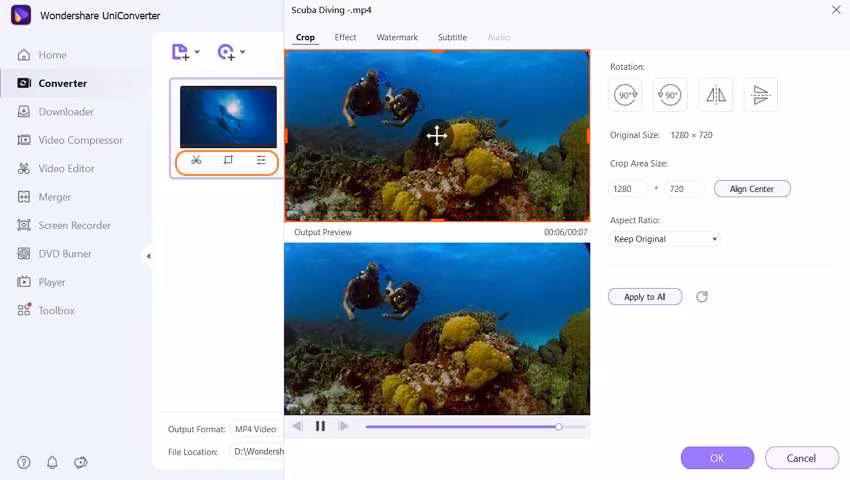This screenshot has height=480, width=850.
Task: Click the add from device disc icon
Action: pos(226,52)
